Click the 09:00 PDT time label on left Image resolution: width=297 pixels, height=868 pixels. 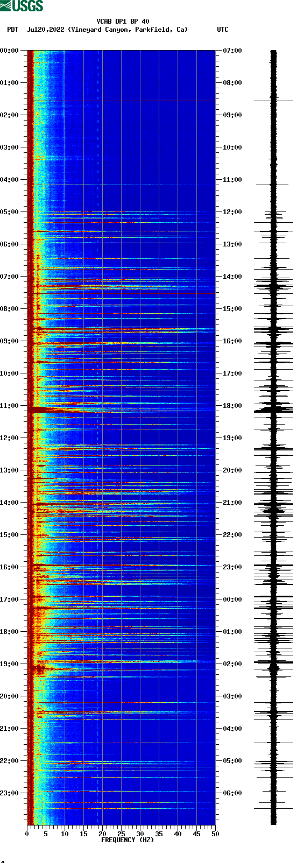coord(9,341)
